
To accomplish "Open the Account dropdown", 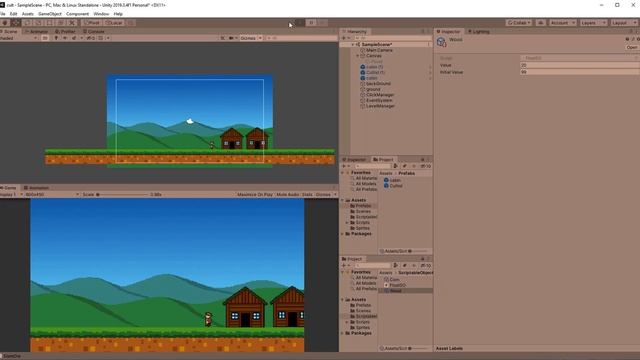I will tap(562, 23).
